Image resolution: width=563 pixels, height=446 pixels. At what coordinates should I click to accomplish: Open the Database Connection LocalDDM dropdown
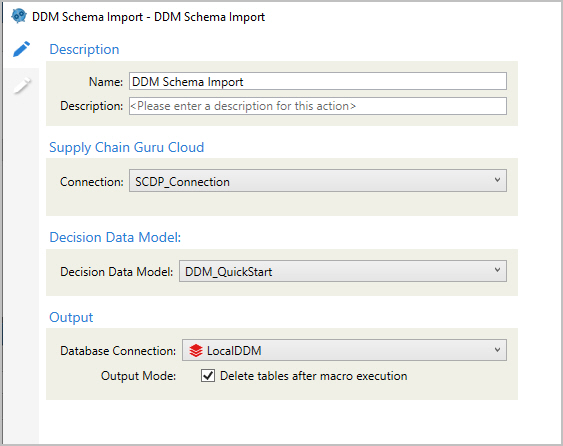click(x=344, y=350)
